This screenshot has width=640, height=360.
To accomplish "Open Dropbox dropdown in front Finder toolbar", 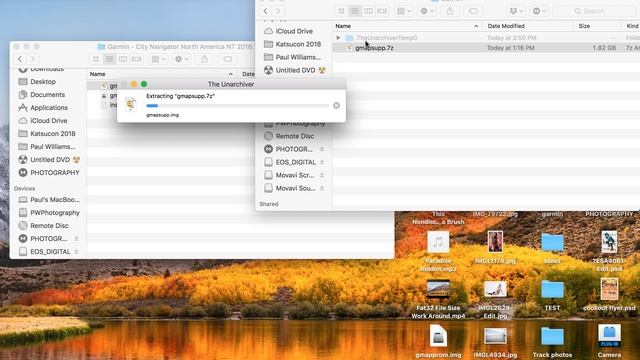I will point(516,11).
